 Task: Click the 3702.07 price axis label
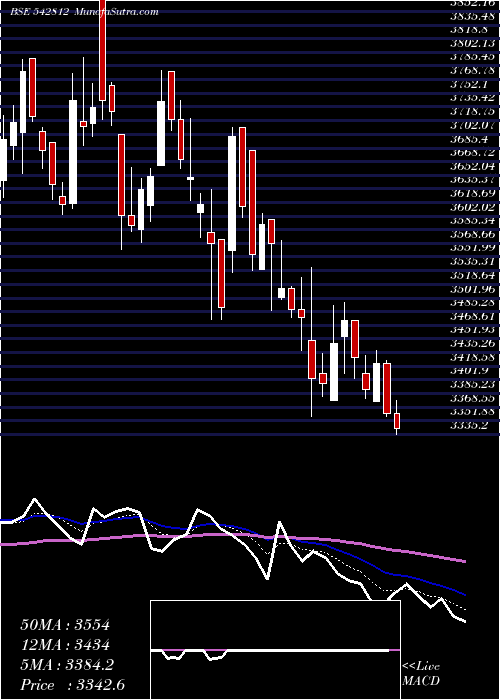coord(472,125)
